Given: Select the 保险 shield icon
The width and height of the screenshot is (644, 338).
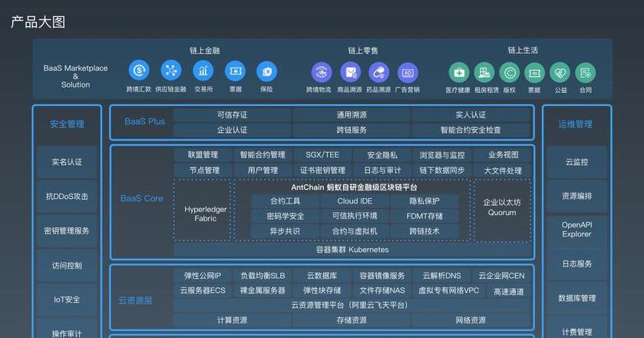Looking at the screenshot, I should pos(266,71).
